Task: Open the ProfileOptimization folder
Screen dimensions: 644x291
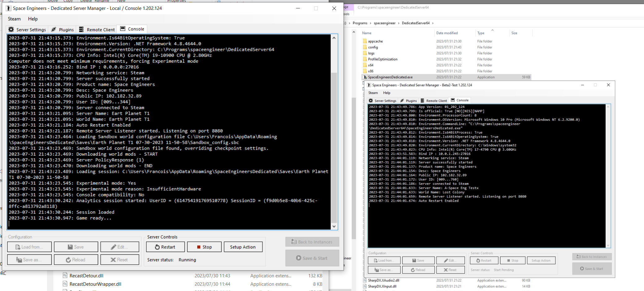Action: point(383,59)
